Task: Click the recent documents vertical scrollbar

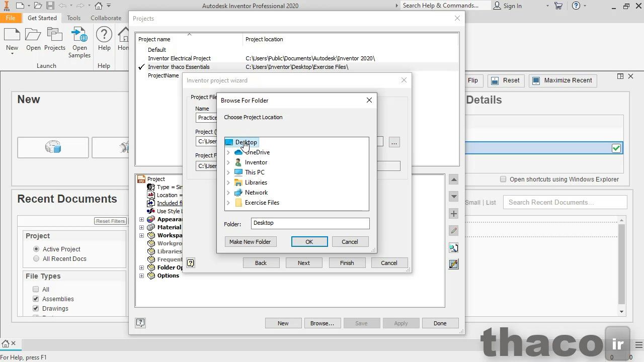Action: point(622,265)
